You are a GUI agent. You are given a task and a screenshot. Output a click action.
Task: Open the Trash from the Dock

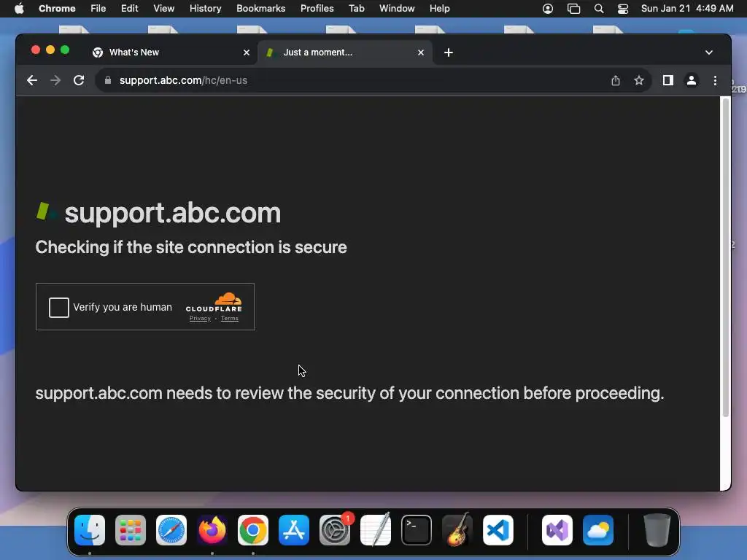pyautogui.click(x=657, y=530)
